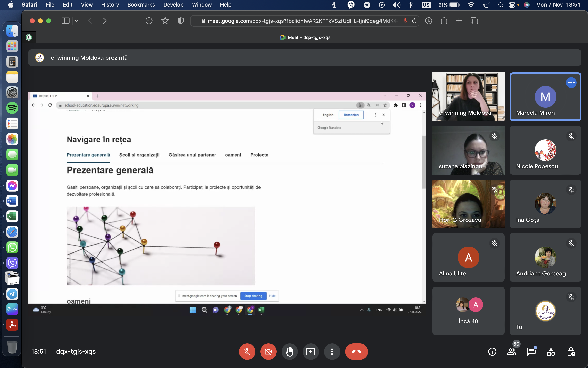Open Control Center in menu bar

tap(512, 5)
